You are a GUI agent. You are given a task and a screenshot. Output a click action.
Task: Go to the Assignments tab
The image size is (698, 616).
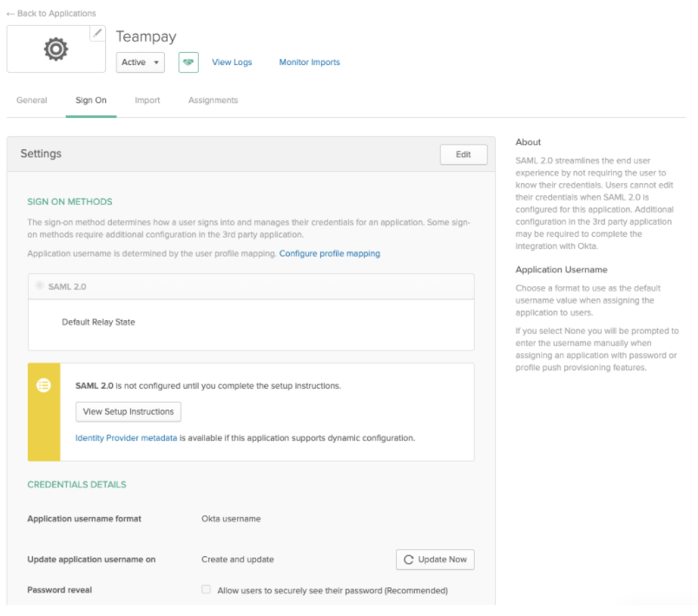click(213, 101)
